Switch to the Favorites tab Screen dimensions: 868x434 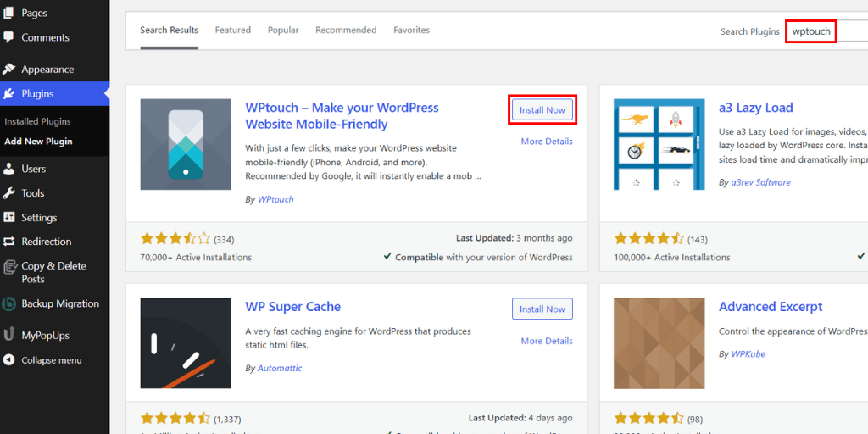coord(411,30)
